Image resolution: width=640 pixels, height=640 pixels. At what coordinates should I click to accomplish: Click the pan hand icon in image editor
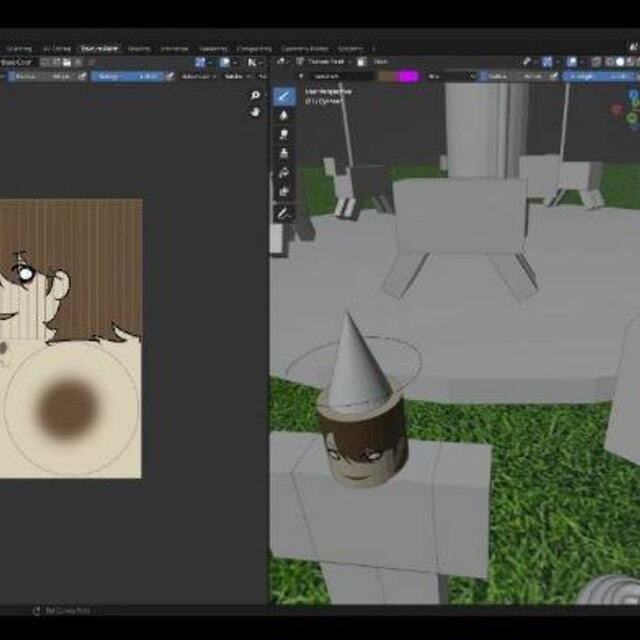pos(255,111)
